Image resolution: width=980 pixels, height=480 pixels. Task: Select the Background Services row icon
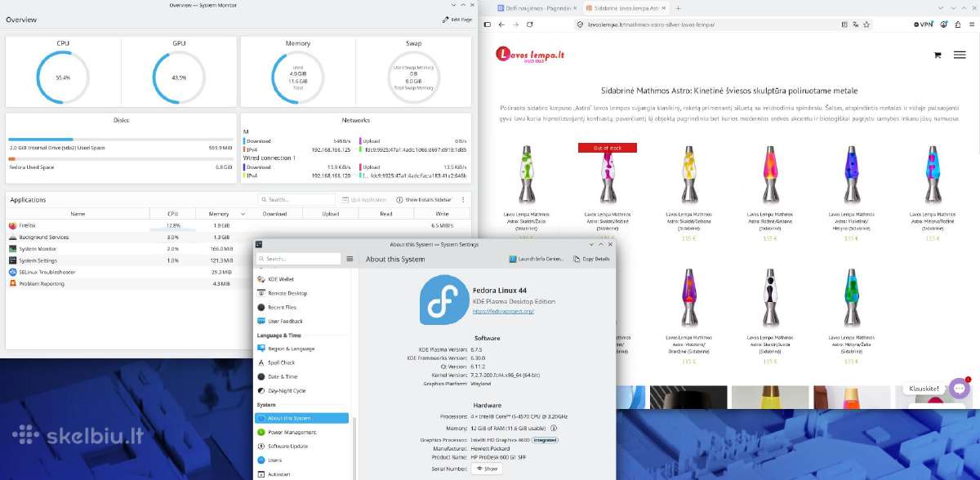(x=13, y=237)
